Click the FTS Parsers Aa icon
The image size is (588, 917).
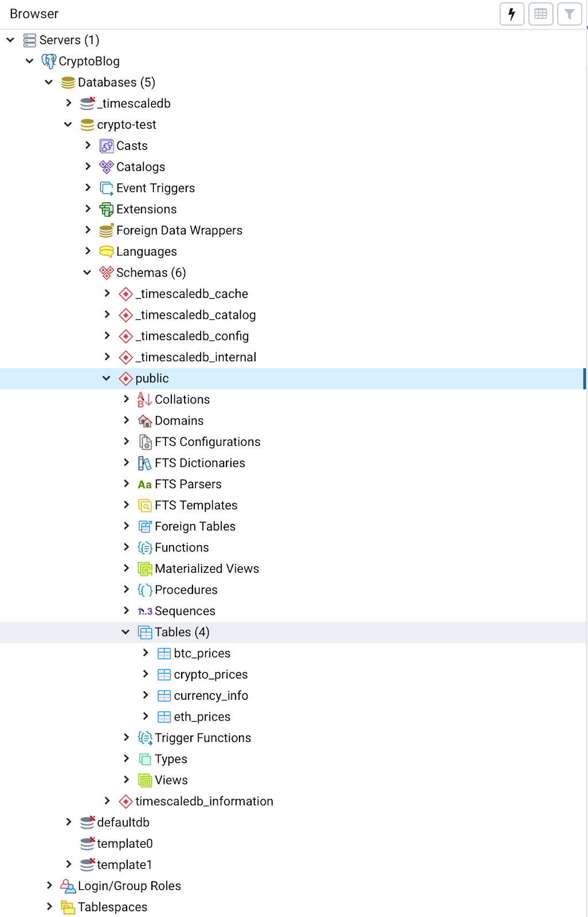click(x=145, y=485)
